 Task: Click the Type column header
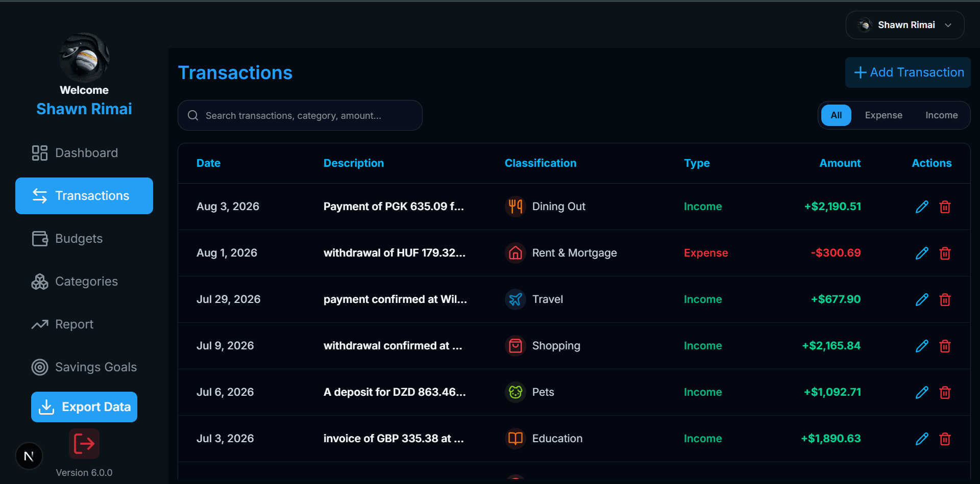(x=697, y=163)
